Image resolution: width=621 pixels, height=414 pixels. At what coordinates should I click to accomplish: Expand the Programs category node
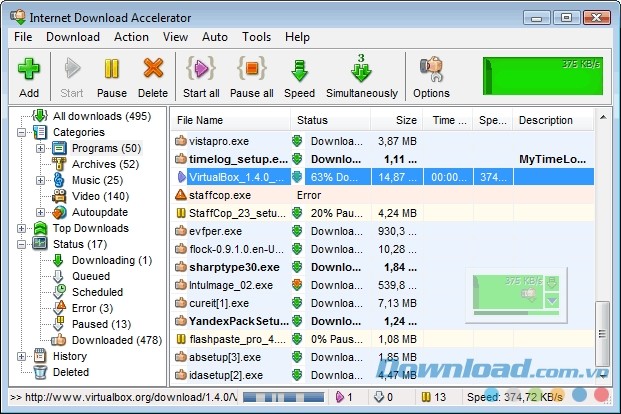[x=40, y=149]
